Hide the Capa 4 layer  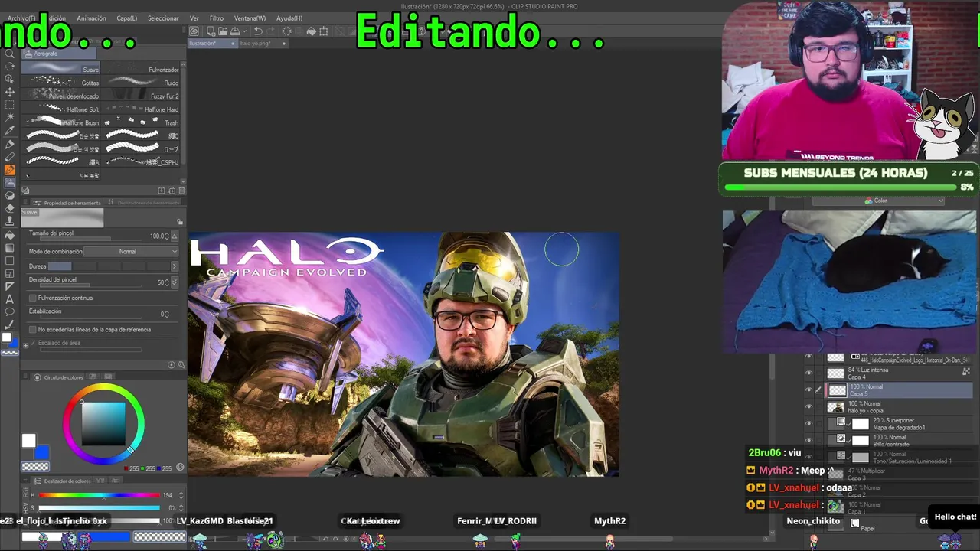[808, 373]
